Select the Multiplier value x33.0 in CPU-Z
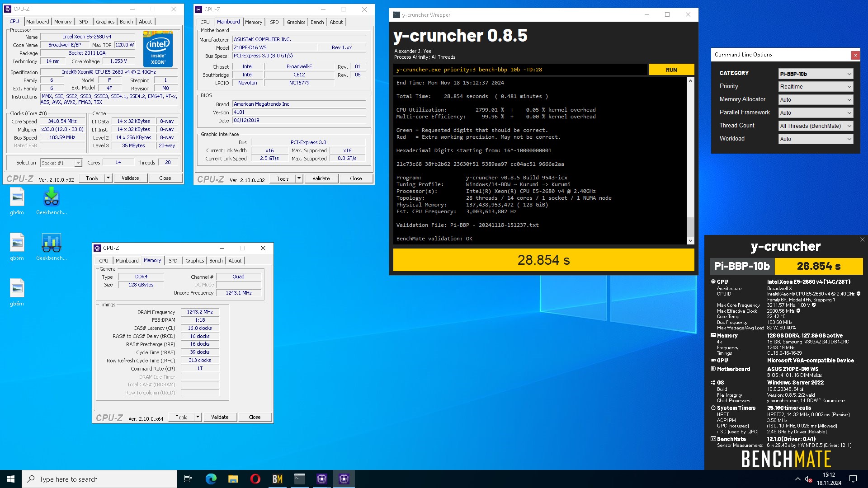 pos(62,130)
